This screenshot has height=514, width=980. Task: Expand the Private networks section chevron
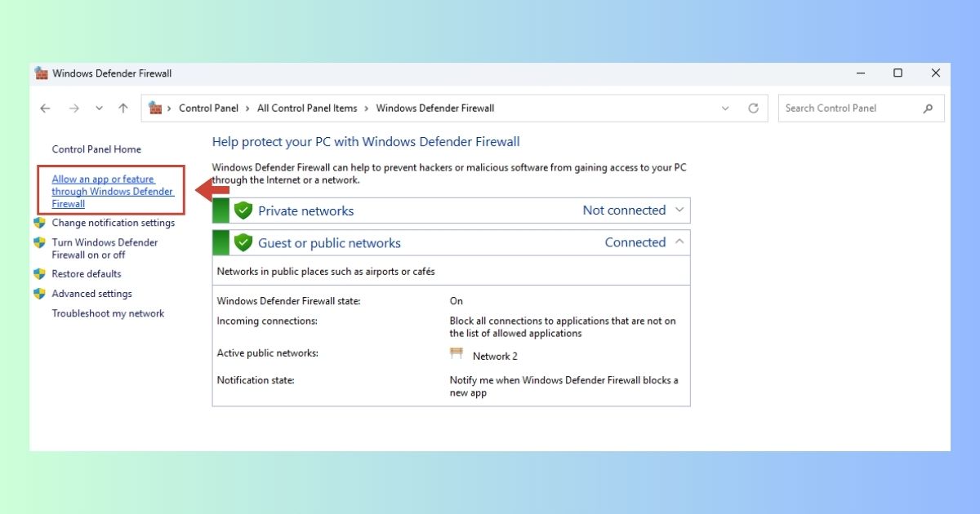[679, 210]
